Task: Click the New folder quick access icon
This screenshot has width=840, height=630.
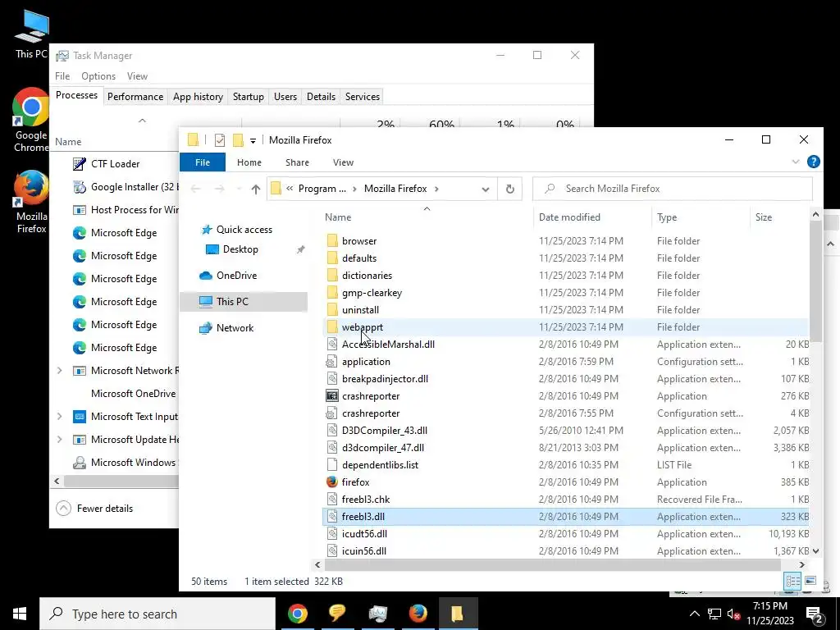Action: 238,140
